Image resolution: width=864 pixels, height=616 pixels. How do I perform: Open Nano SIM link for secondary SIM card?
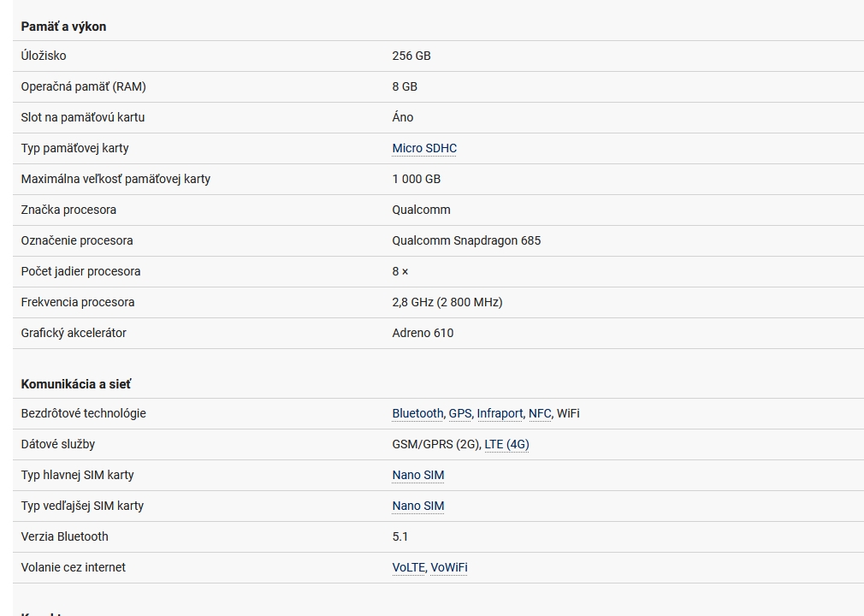[418, 506]
